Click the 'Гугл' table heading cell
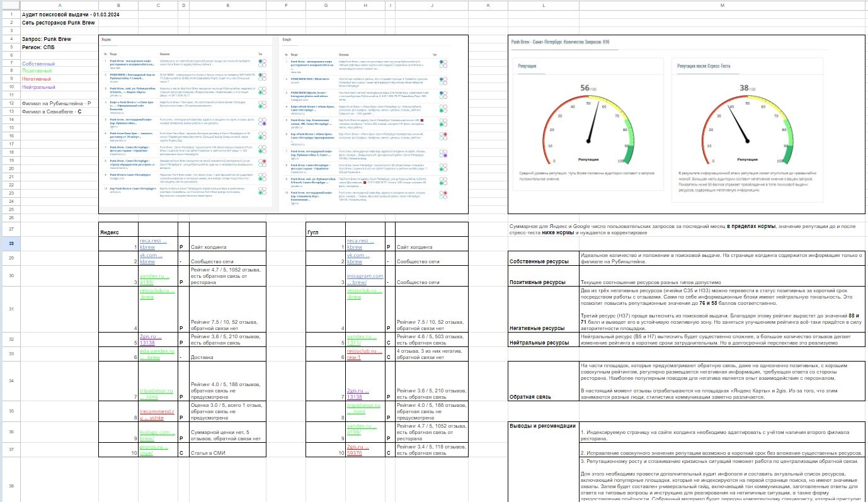The image size is (868, 502). pos(326,229)
